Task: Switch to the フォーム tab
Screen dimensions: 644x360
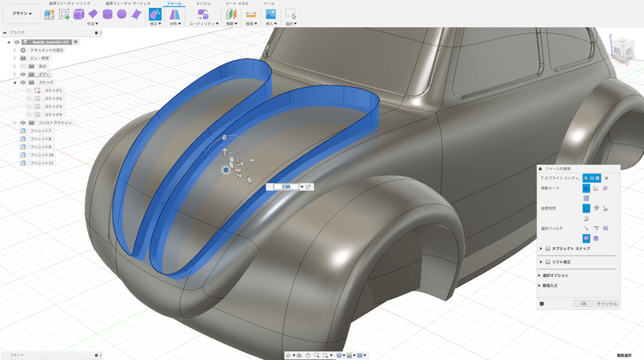Action: click(x=174, y=3)
